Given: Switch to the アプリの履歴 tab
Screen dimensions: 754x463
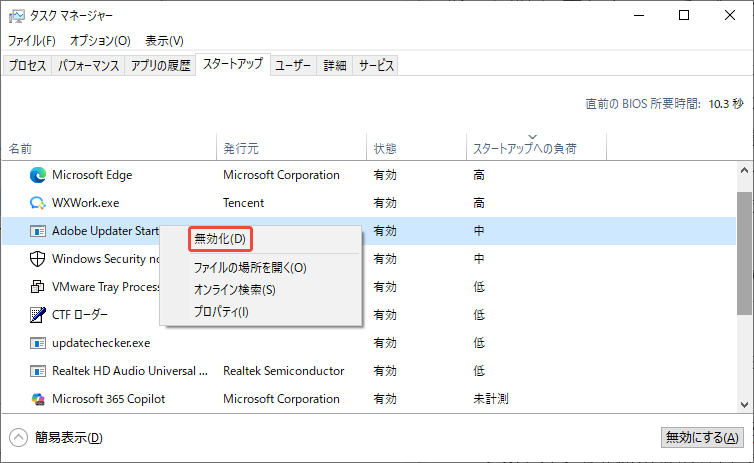Looking at the screenshot, I should (x=161, y=65).
